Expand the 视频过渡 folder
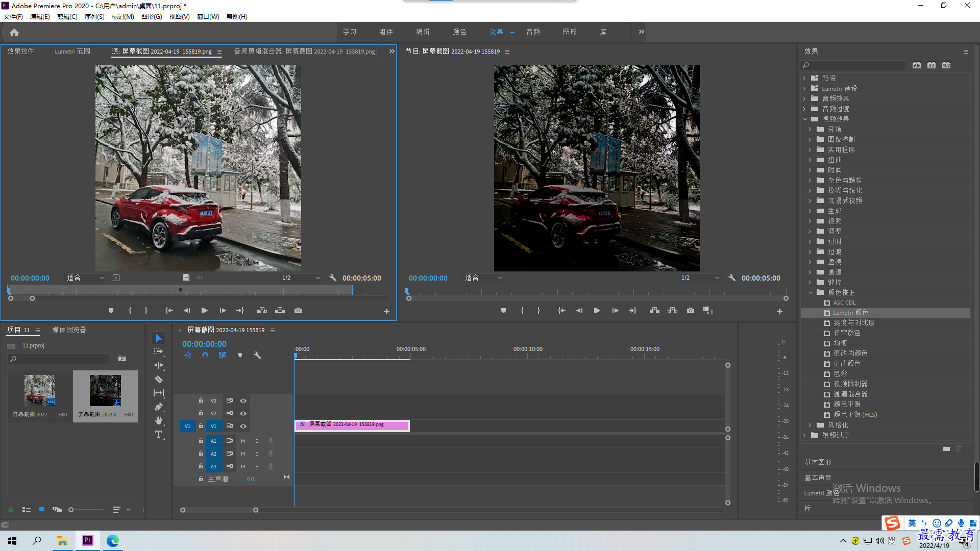 804,435
